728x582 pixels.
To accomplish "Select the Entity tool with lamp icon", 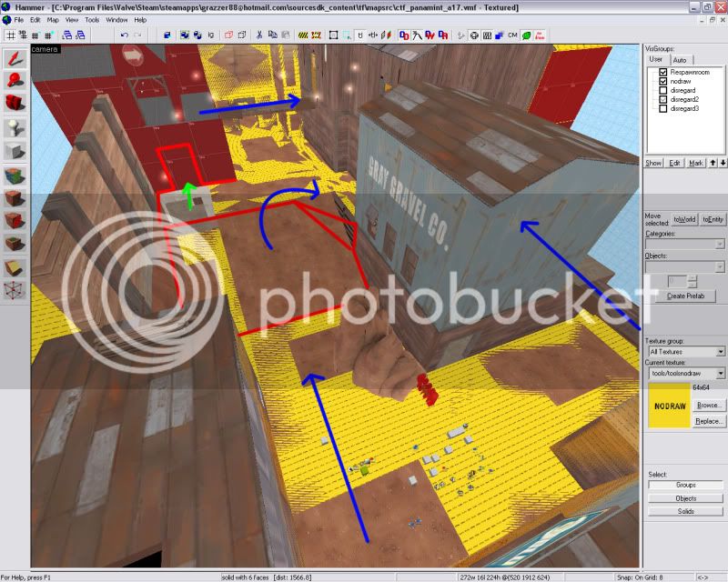I will [x=15, y=127].
